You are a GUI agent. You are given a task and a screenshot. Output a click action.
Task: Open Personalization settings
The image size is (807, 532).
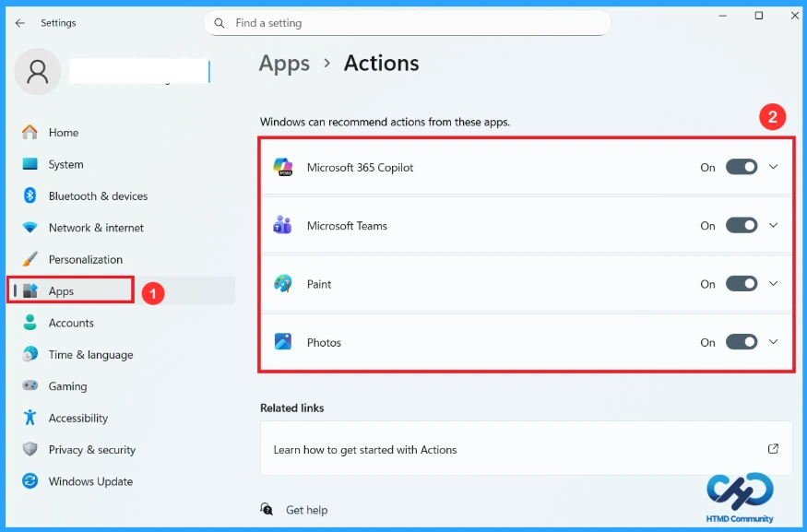click(x=122, y=259)
